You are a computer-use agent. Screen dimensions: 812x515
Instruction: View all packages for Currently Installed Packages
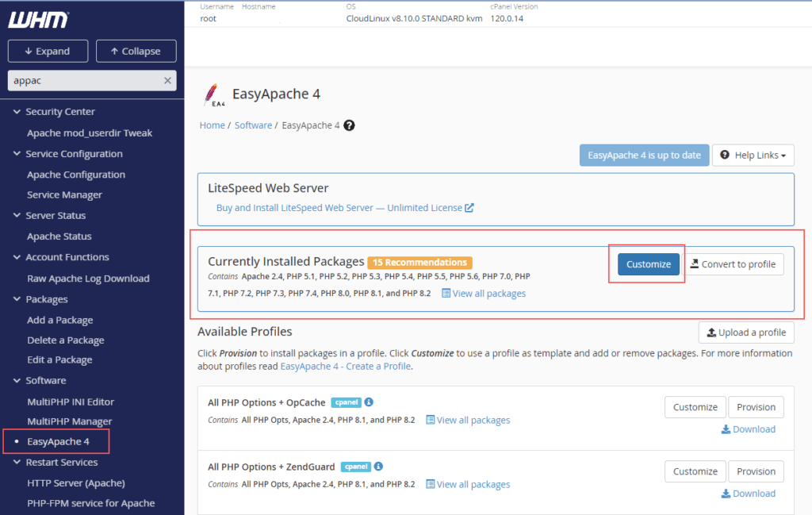(484, 294)
